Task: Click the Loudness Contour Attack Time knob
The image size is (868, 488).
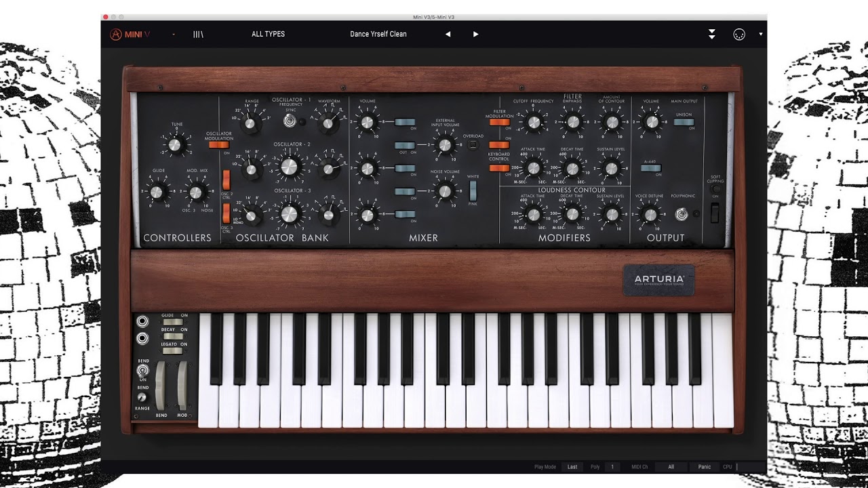Action: 534,215
